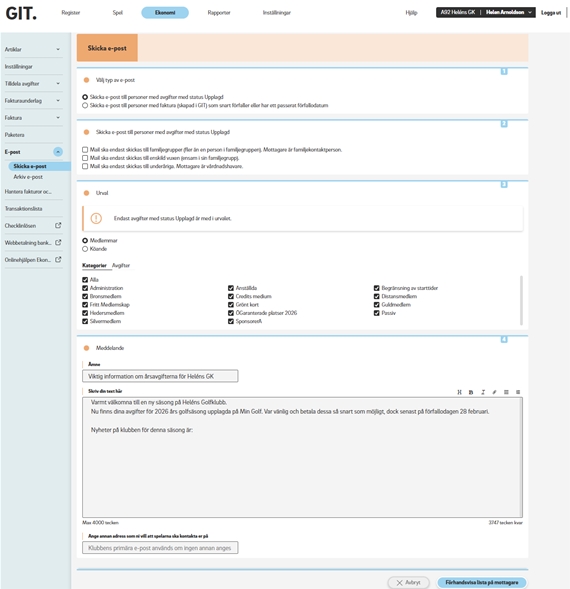This screenshot has width=570, height=589.
Task: Click Förhandsvisa lista på mottagare button
Action: (482, 582)
